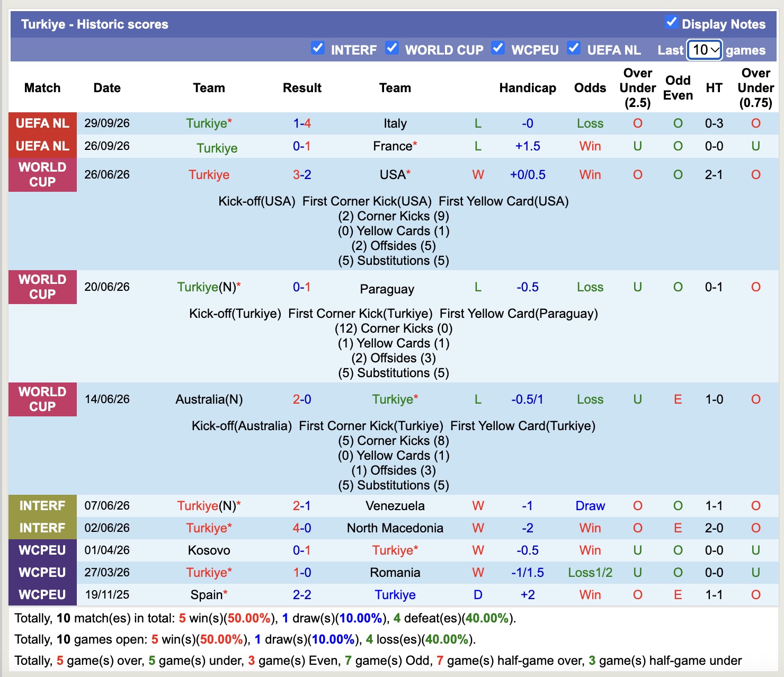Click the HT column header

click(714, 88)
